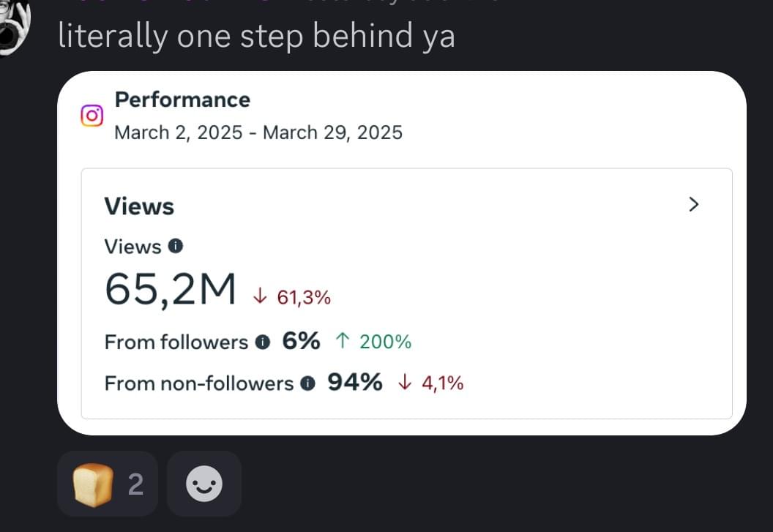Click the bread emoji in the reaction

[93, 484]
